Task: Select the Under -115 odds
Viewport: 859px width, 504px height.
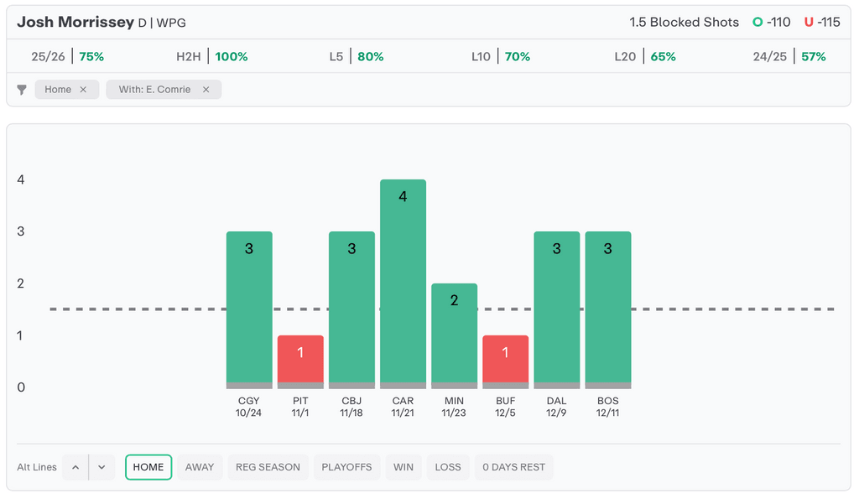Action: [x=822, y=23]
